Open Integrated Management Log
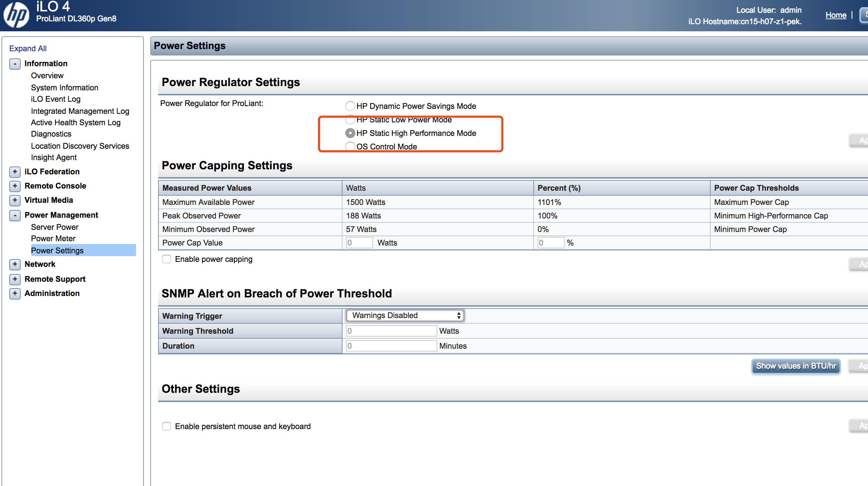868x486 pixels. [x=80, y=111]
